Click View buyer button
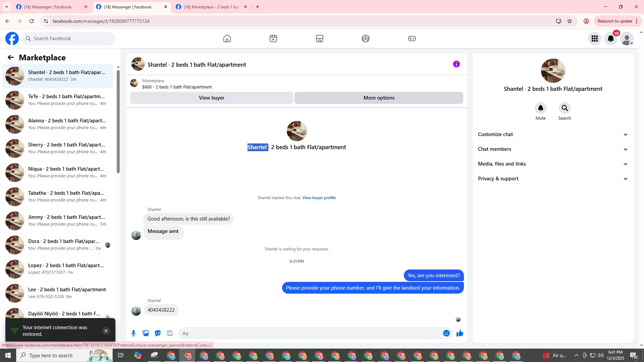Viewport: 644px width, 362px height. (212, 98)
